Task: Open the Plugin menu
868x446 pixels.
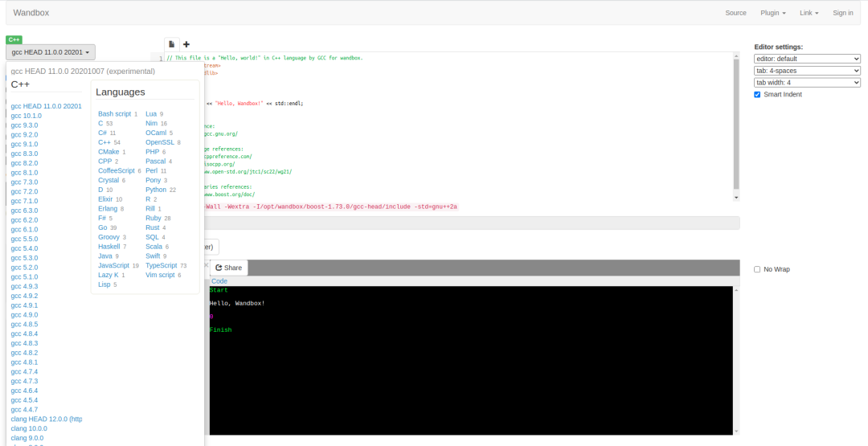Action: click(x=772, y=13)
